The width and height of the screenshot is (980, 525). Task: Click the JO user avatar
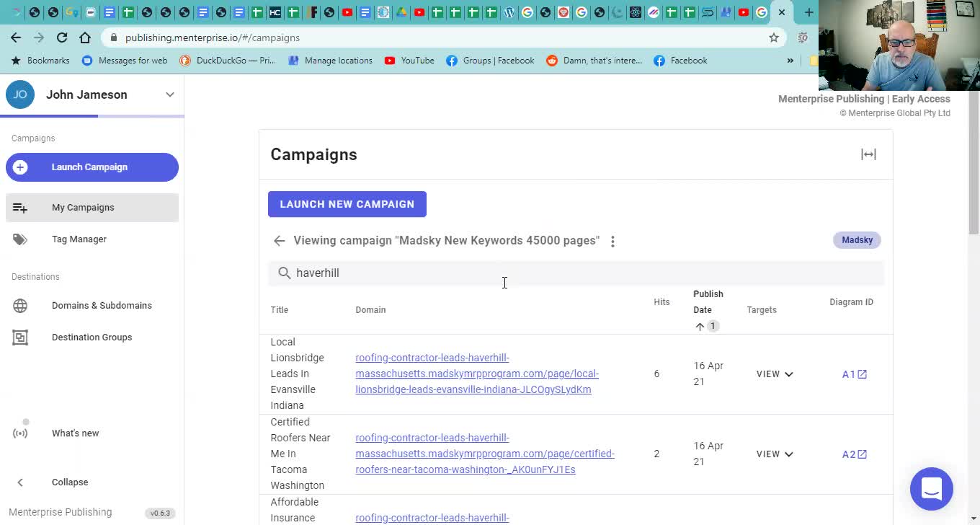[x=20, y=94]
